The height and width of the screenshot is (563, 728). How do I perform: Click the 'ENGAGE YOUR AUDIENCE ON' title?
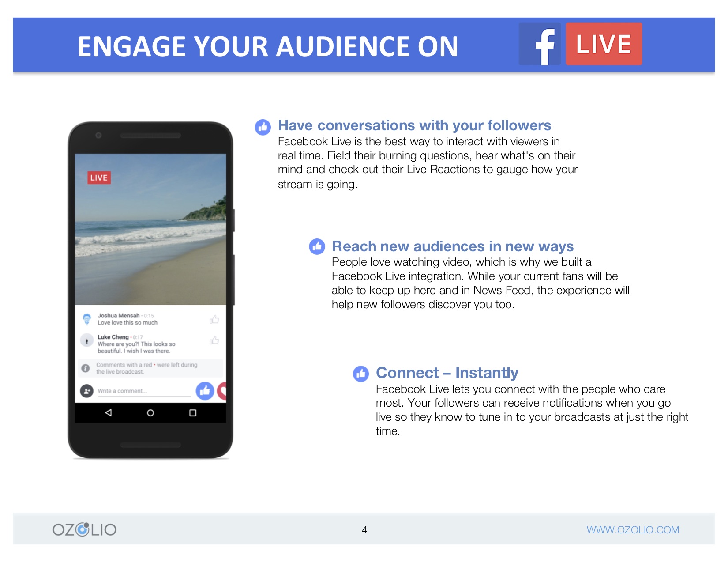pyautogui.click(x=268, y=46)
